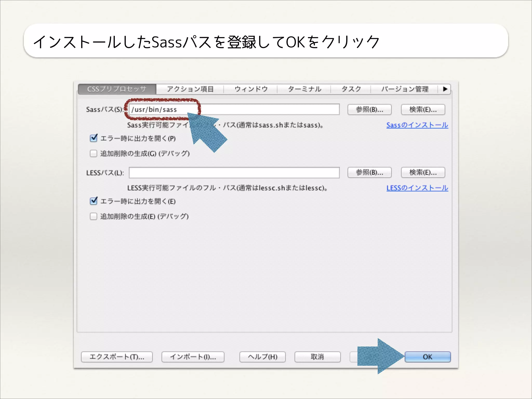Click 参照(B)... button for LESS path
The height and width of the screenshot is (399, 532).
click(x=369, y=172)
